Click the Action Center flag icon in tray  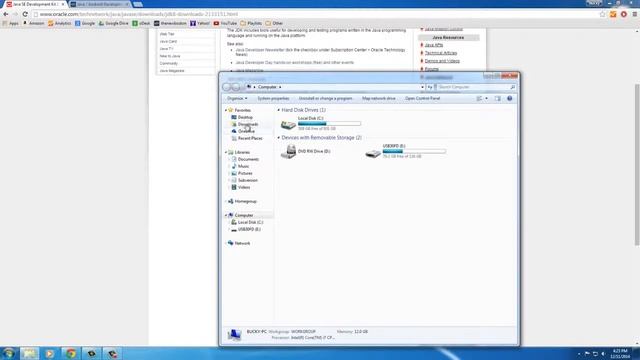pyautogui.click(x=587, y=353)
